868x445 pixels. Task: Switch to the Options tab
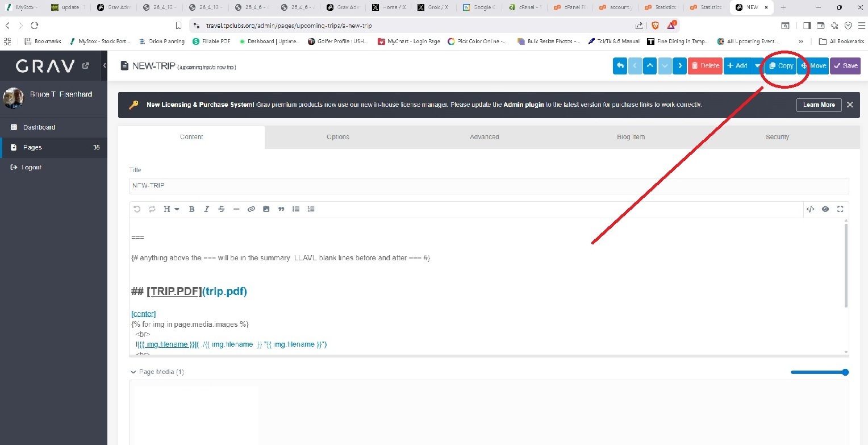[x=338, y=137]
